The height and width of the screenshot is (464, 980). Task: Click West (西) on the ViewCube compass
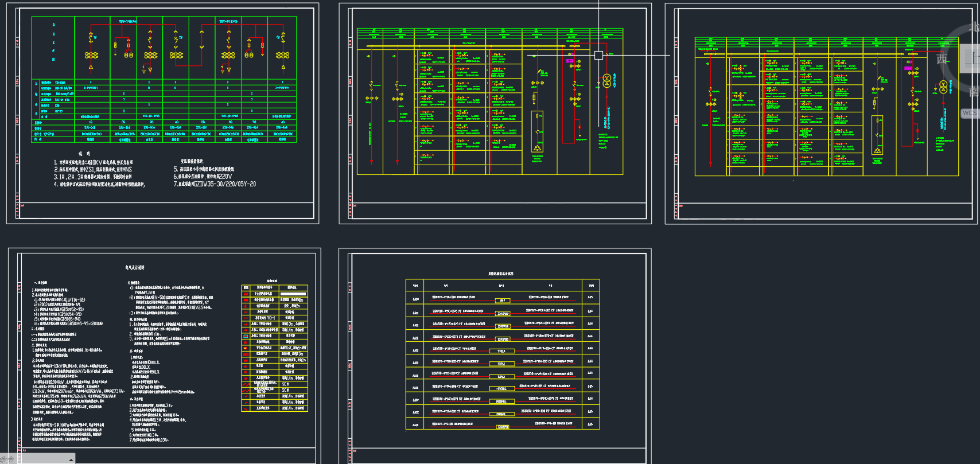[x=942, y=60]
